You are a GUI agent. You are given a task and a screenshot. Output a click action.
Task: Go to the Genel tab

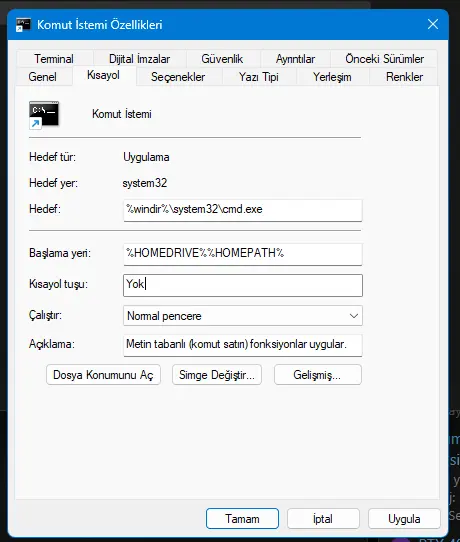[43, 76]
